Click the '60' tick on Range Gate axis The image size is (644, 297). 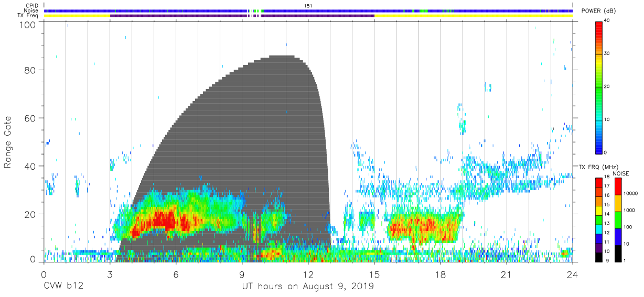[x=30, y=118]
